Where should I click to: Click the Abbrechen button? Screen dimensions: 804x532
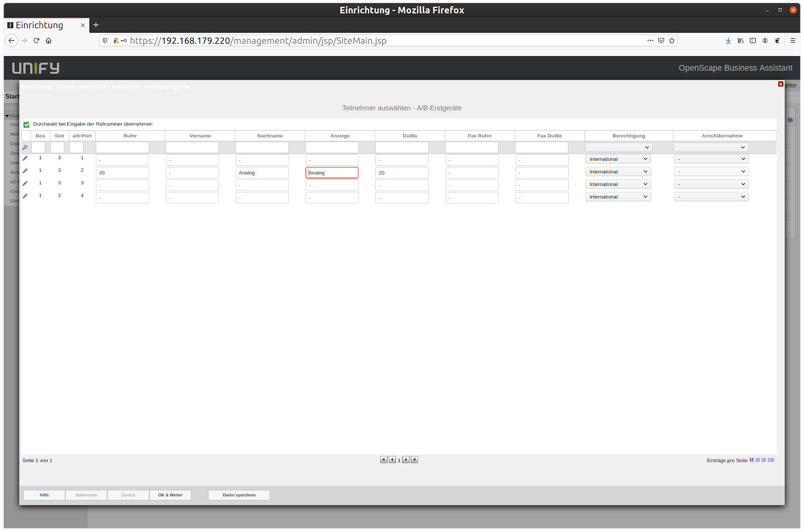(x=86, y=495)
